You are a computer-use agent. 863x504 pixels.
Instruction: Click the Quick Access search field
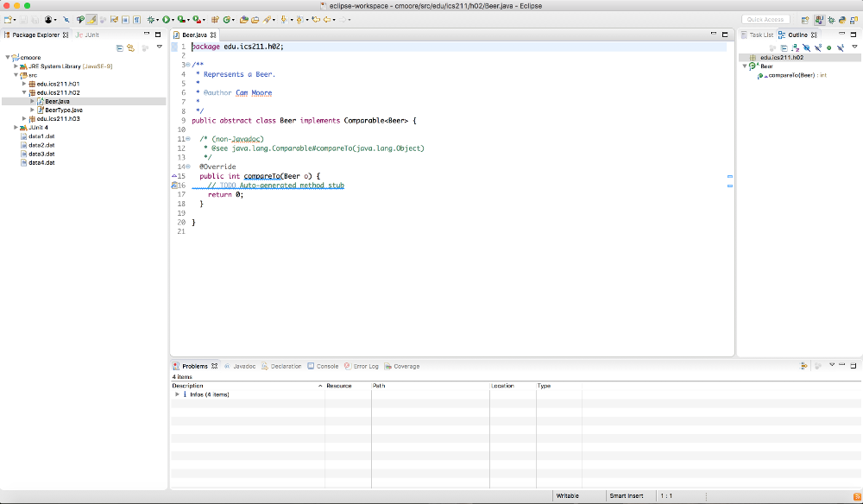(x=765, y=19)
